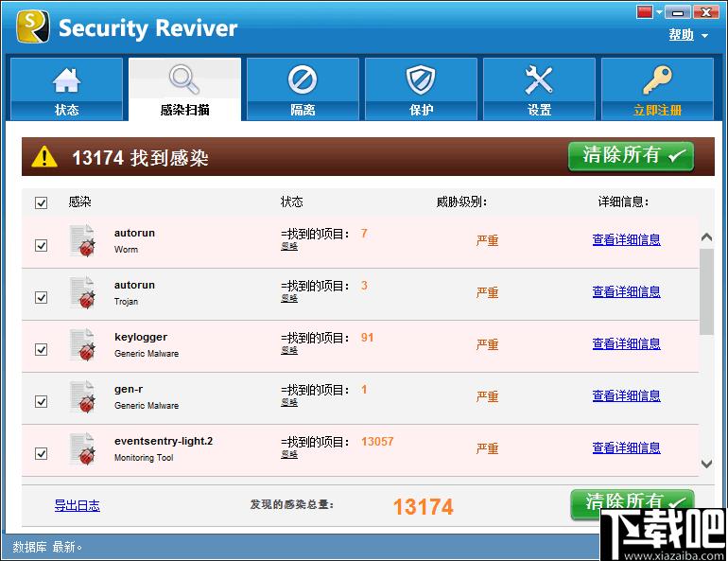Uncheck the gen-r checkbox
Image resolution: width=728 pixels, height=561 pixels.
(41, 401)
